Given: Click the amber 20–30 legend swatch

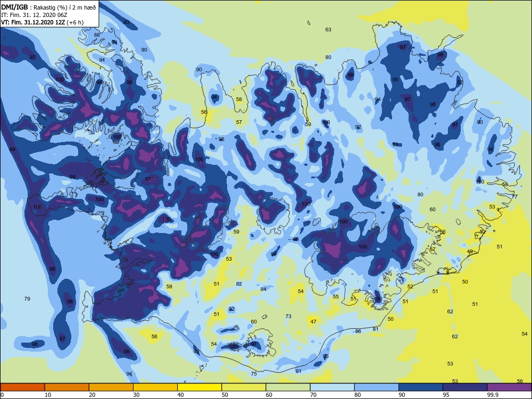Looking at the screenshot, I should pos(111,387).
